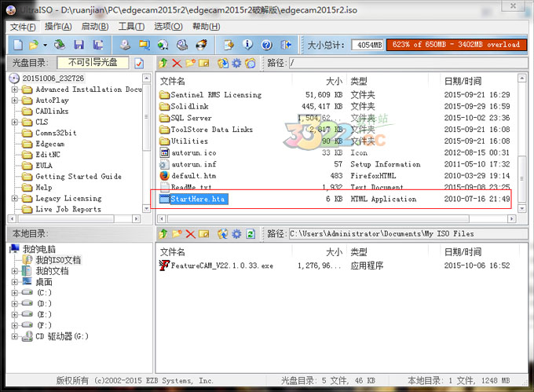
Task: Click the Exit door icon
Action: (286, 45)
